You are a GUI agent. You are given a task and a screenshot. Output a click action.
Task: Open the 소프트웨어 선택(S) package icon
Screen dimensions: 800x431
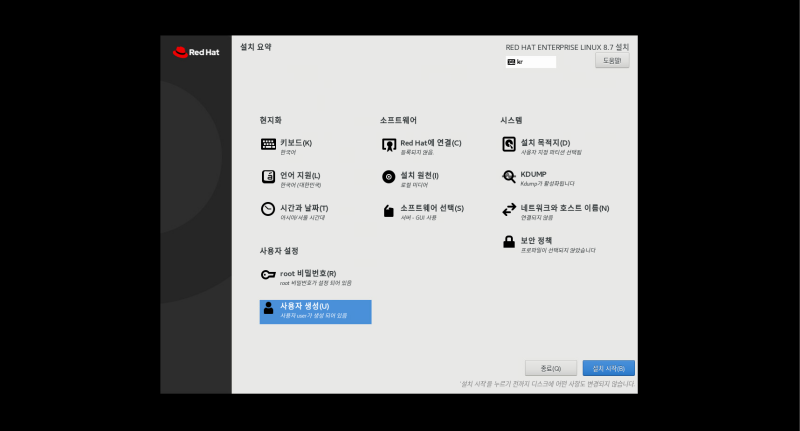389,211
